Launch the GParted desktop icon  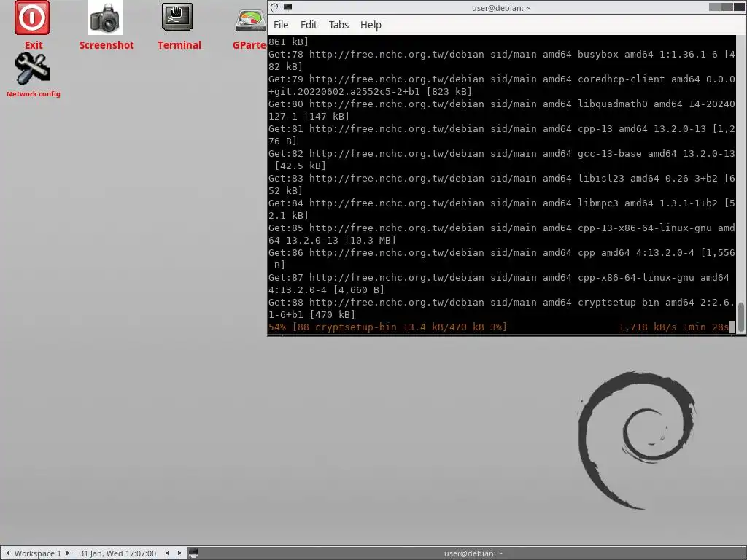pyautogui.click(x=251, y=21)
